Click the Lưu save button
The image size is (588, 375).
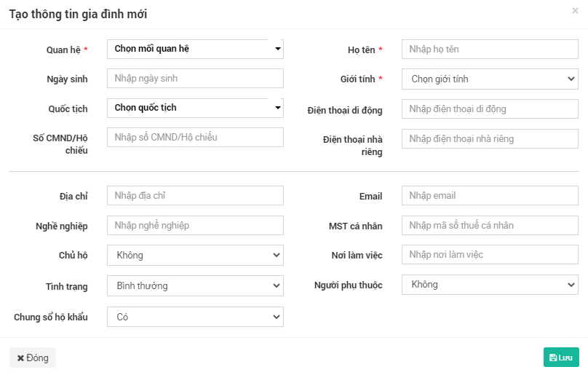point(561,358)
